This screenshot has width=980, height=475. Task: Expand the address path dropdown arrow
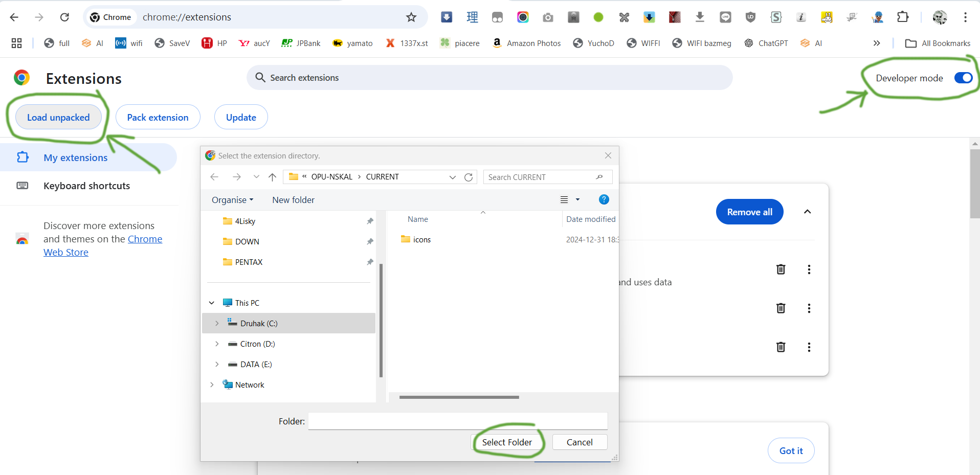tap(452, 177)
